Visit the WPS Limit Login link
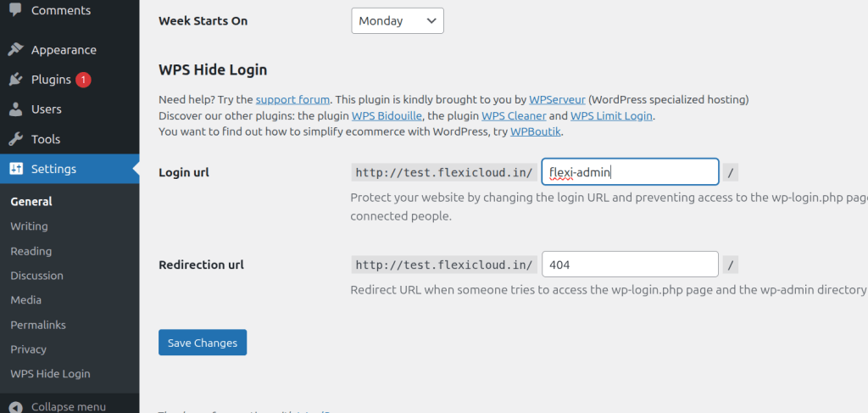Viewport: 868px width, 413px height. pos(611,115)
